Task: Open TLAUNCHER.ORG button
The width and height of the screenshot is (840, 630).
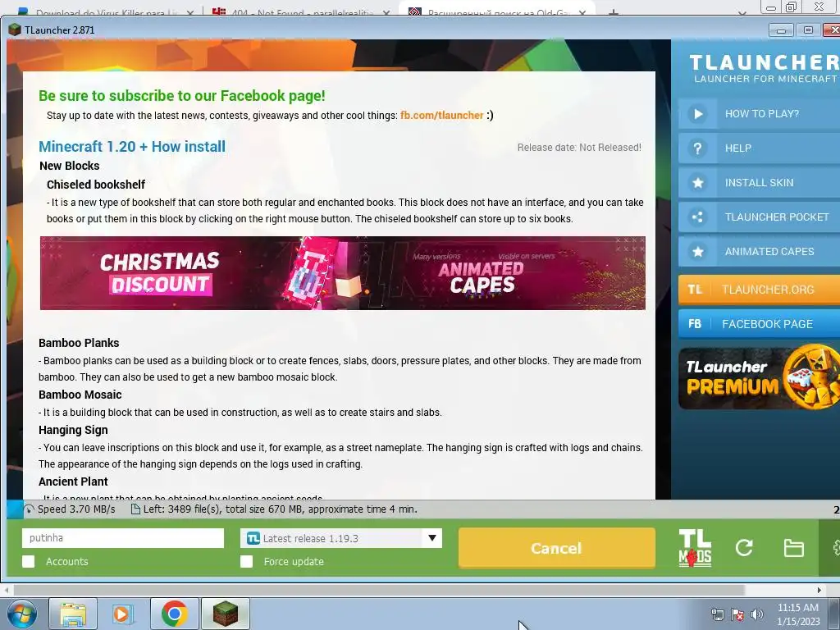Action: [x=759, y=290]
